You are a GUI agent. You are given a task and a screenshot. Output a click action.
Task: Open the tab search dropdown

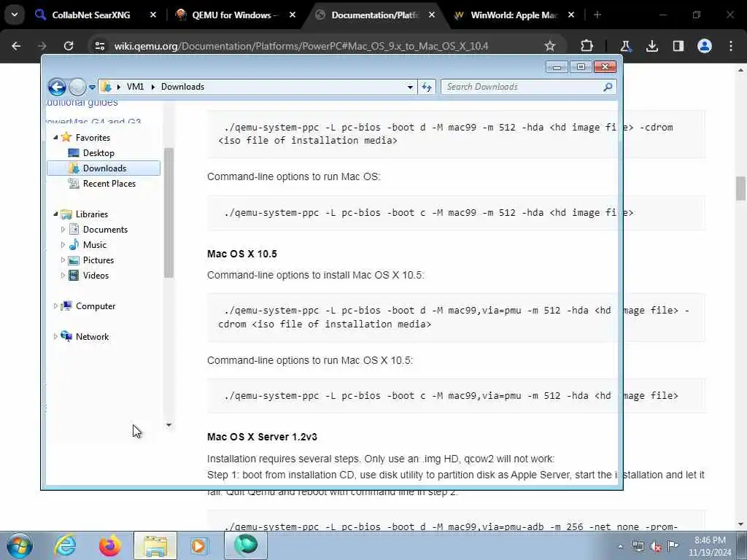click(15, 15)
